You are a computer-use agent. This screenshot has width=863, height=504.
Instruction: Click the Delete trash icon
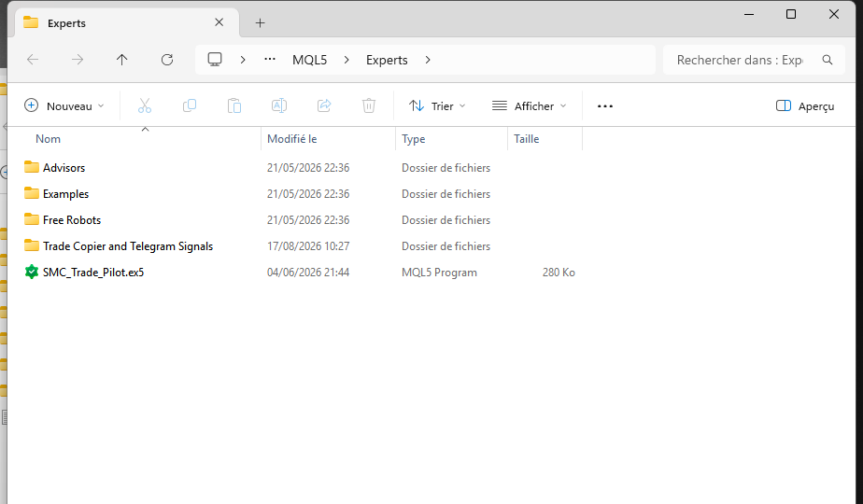pos(369,105)
